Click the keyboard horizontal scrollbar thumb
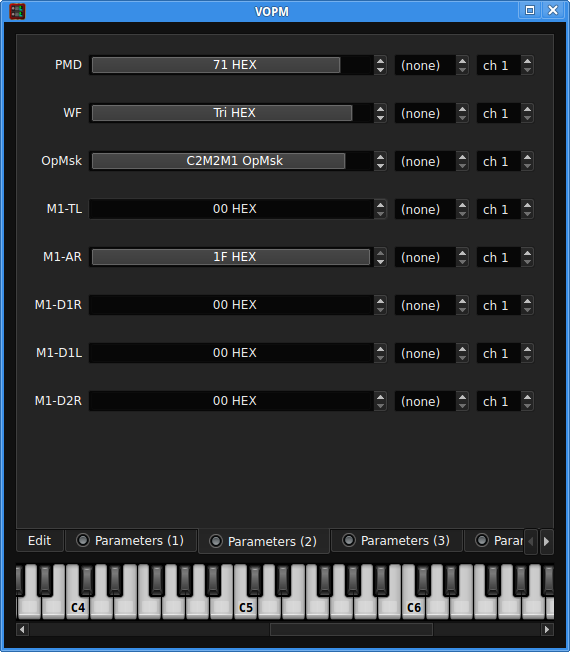The image size is (570, 652). pyautogui.click(x=351, y=630)
